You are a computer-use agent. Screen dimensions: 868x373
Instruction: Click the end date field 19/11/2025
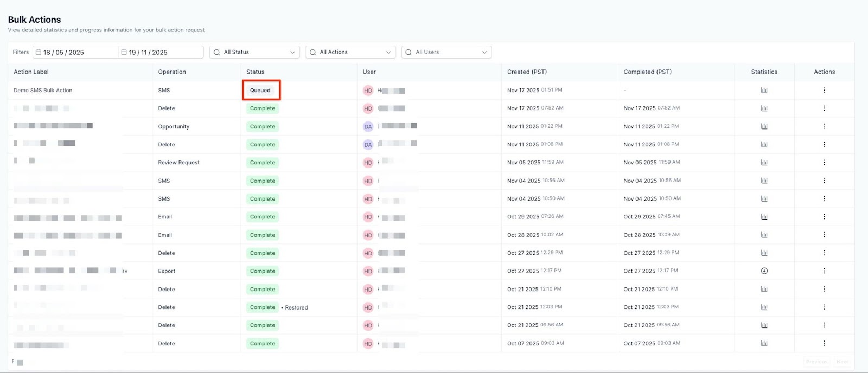point(161,52)
